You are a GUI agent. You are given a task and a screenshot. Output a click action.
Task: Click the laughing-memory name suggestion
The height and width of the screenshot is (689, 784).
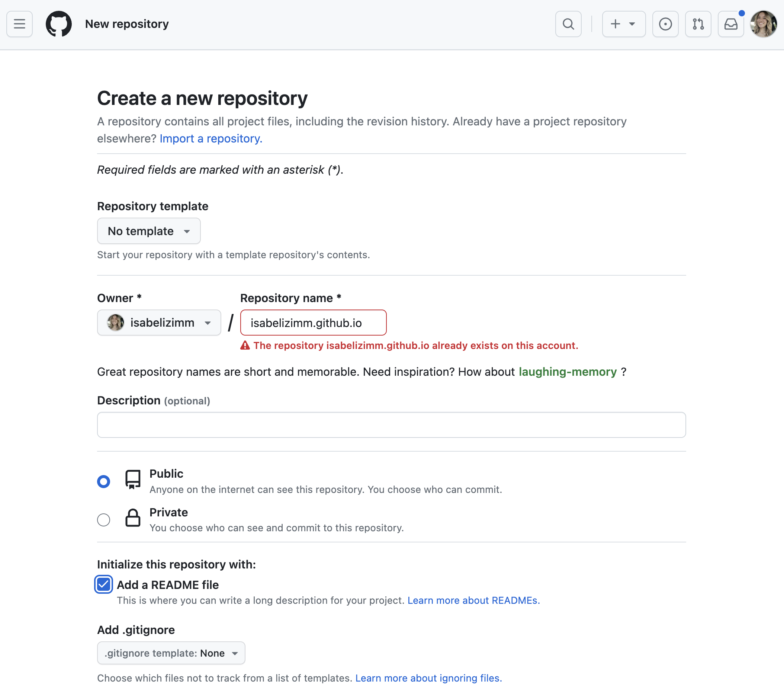click(567, 372)
